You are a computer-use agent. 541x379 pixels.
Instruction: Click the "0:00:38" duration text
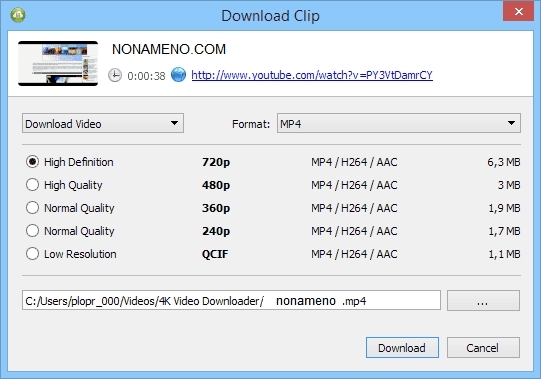pyautogui.click(x=146, y=76)
